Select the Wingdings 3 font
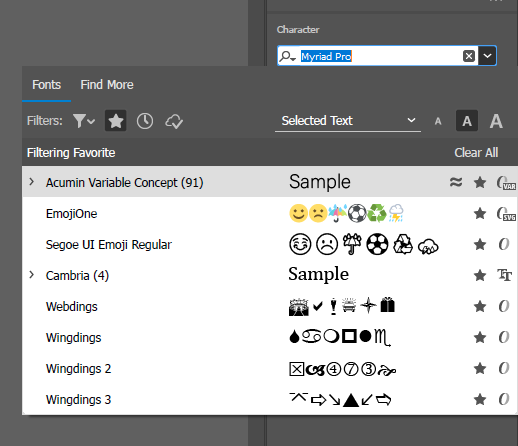 [78, 400]
